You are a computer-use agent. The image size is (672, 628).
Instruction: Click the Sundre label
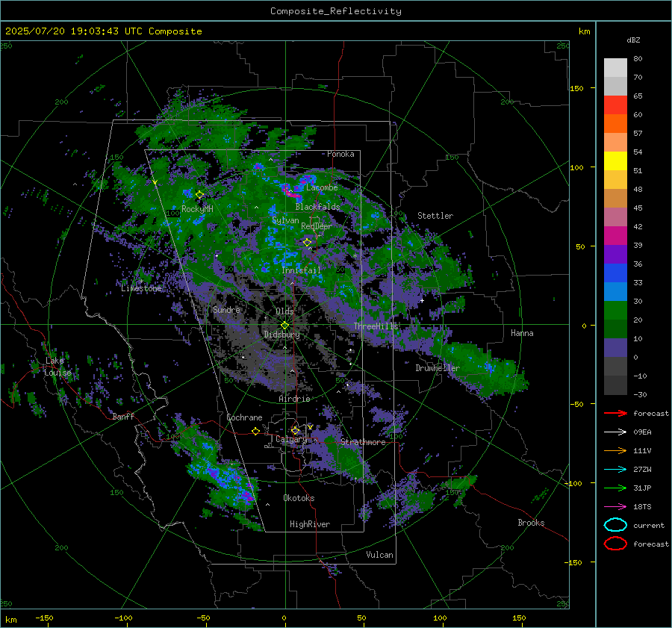coord(226,309)
